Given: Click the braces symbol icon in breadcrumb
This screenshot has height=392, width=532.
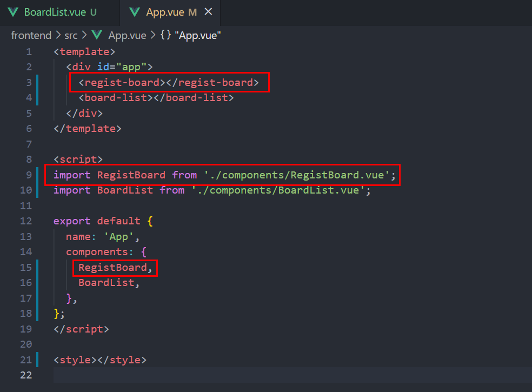Looking at the screenshot, I should click(165, 35).
